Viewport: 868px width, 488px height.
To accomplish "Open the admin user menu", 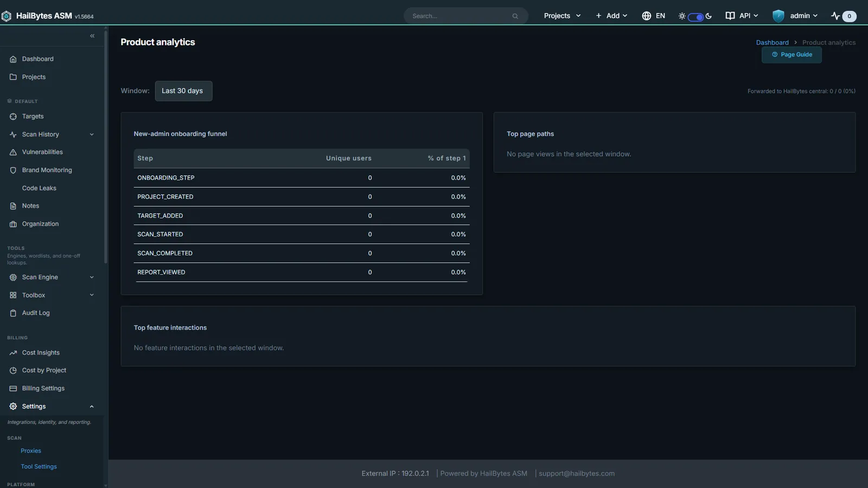I will 795,16.
